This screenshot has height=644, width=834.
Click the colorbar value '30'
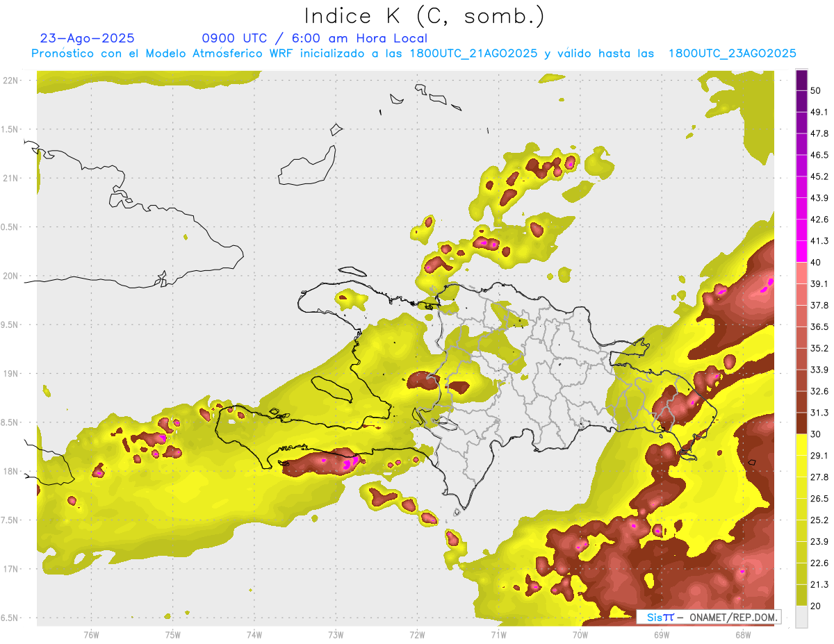817,434
